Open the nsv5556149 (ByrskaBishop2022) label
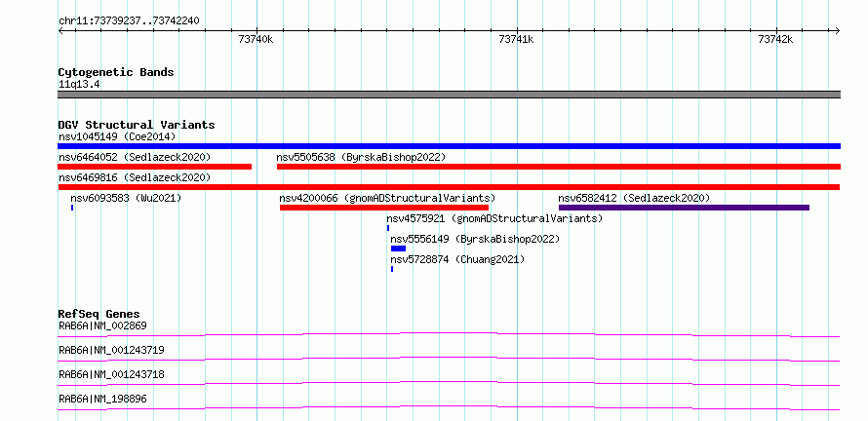Image resolution: width=868 pixels, height=421 pixels. (x=476, y=239)
